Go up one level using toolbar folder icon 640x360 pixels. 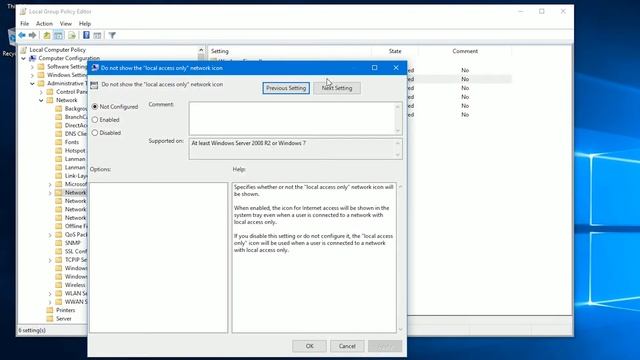click(x=47, y=36)
